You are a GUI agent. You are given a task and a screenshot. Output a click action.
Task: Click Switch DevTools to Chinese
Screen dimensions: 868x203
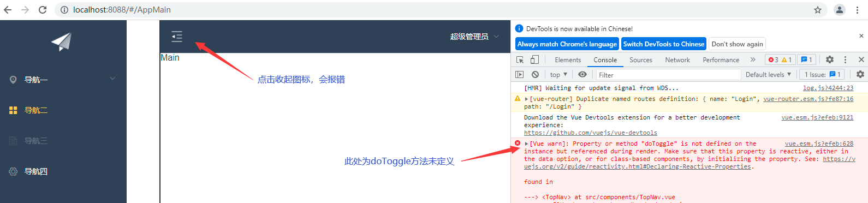[x=664, y=44]
